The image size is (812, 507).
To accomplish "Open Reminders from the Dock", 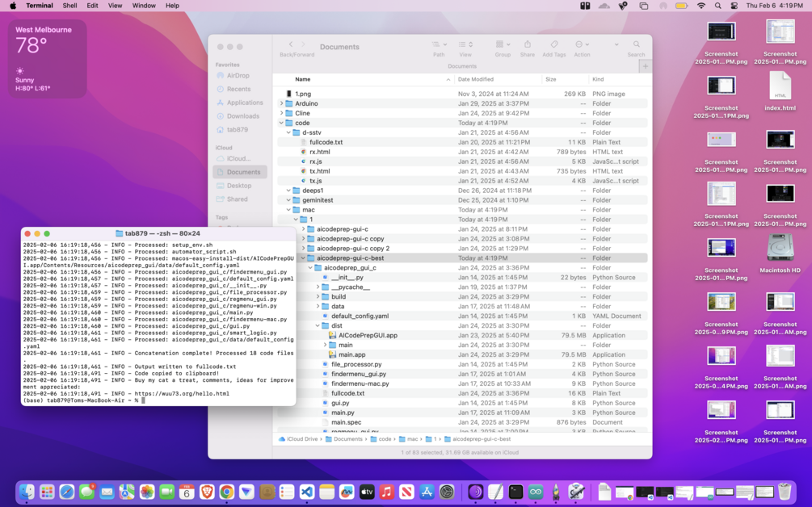I will coord(287,492).
